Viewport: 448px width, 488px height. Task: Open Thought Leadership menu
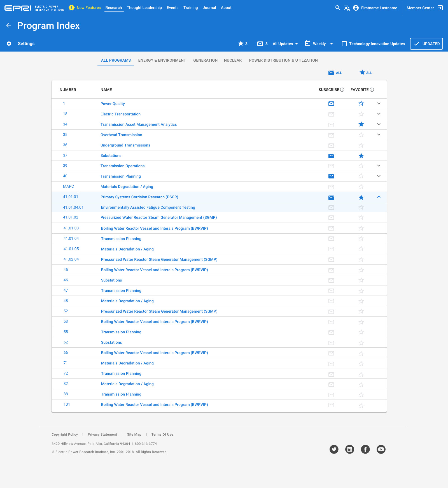[x=144, y=8]
